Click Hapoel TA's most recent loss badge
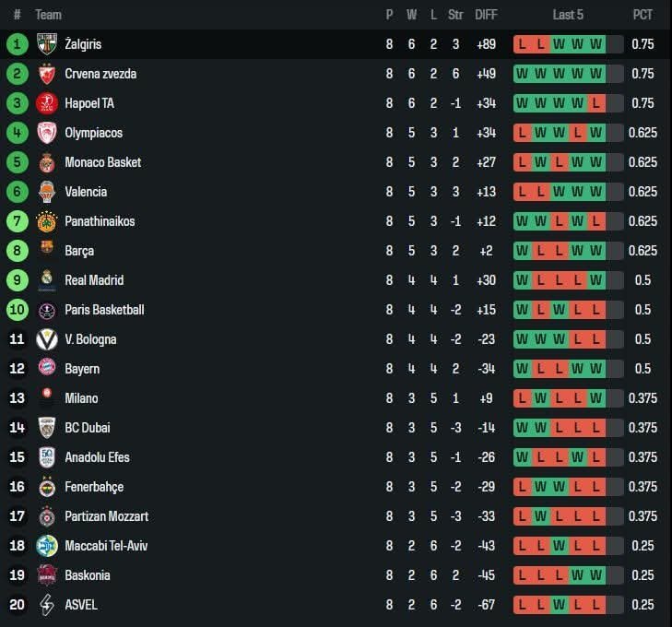This screenshot has height=627, width=672. [596, 103]
